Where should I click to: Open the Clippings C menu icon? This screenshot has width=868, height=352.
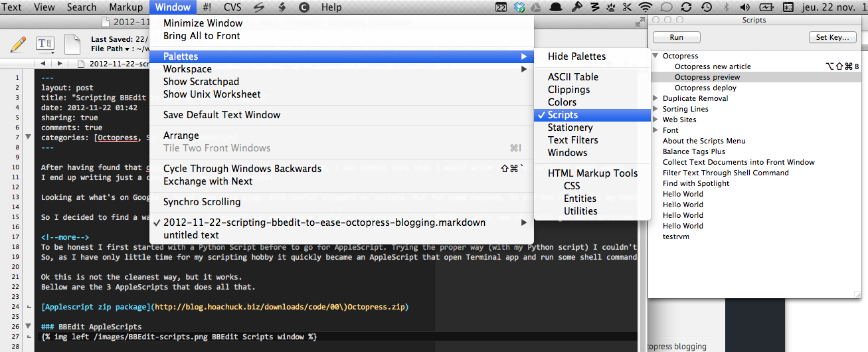[x=304, y=7]
